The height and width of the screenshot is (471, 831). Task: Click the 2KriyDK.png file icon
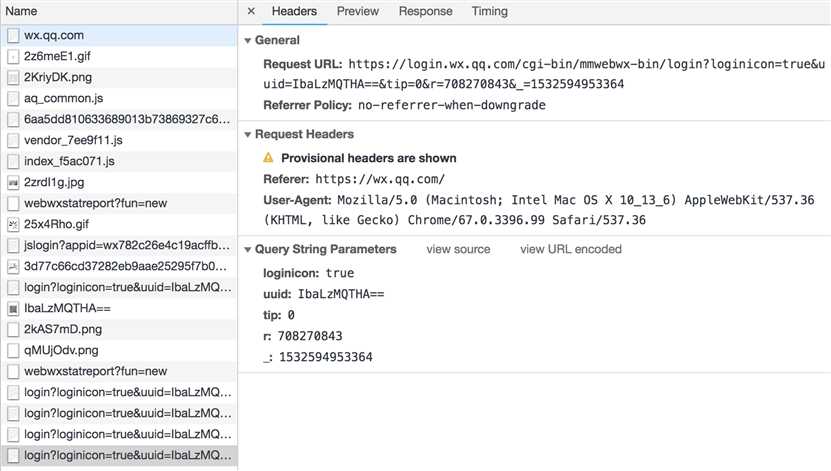pyautogui.click(x=13, y=78)
